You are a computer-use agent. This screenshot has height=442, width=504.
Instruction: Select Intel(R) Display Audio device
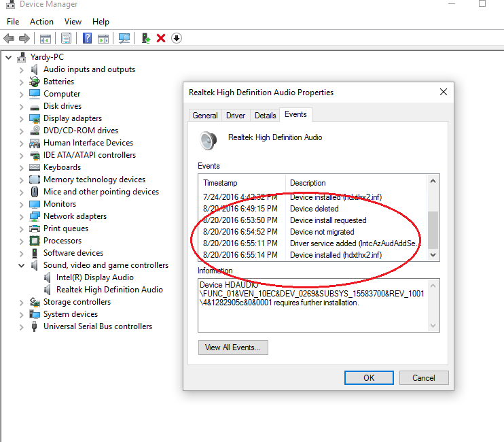95,277
